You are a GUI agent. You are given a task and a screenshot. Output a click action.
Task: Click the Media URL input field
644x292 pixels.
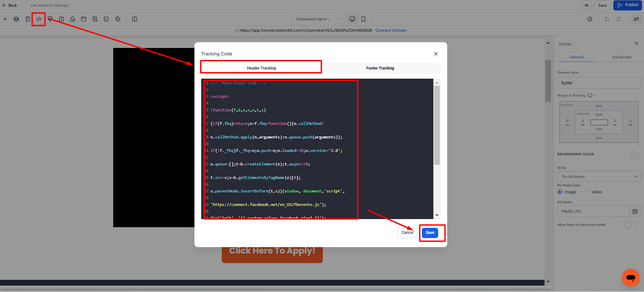click(593, 211)
